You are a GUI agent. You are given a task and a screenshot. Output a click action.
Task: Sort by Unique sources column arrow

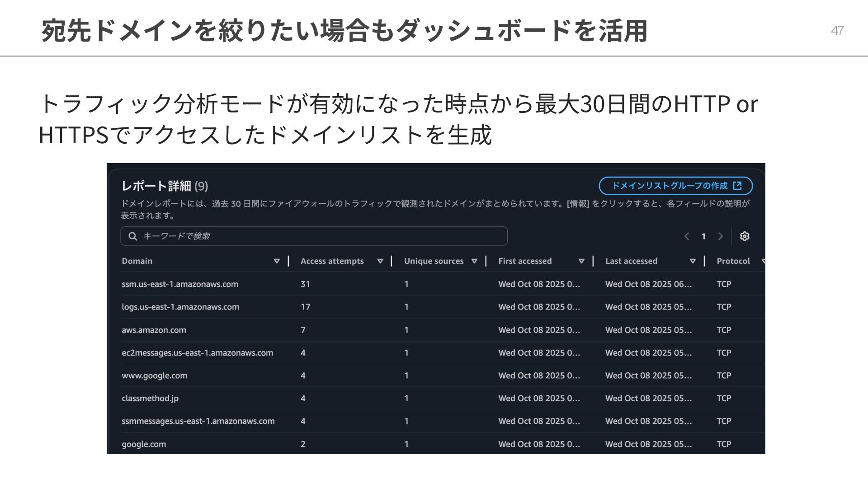pos(474,261)
